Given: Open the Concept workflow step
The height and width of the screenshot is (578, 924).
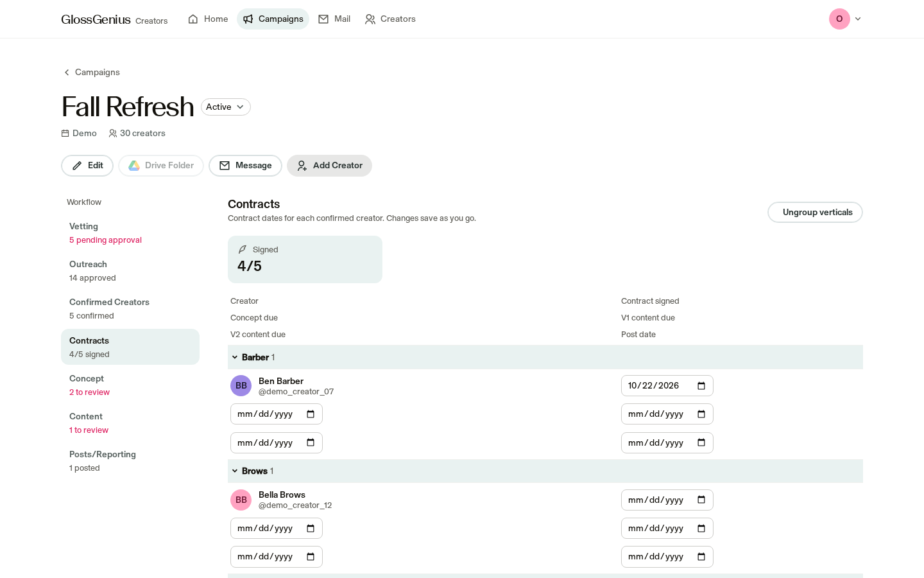Looking at the screenshot, I should click(x=130, y=385).
